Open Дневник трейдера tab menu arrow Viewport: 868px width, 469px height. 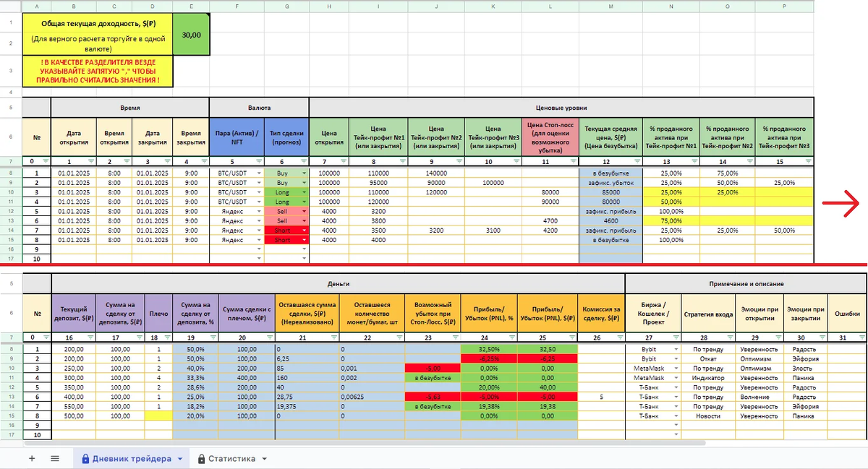(x=179, y=459)
